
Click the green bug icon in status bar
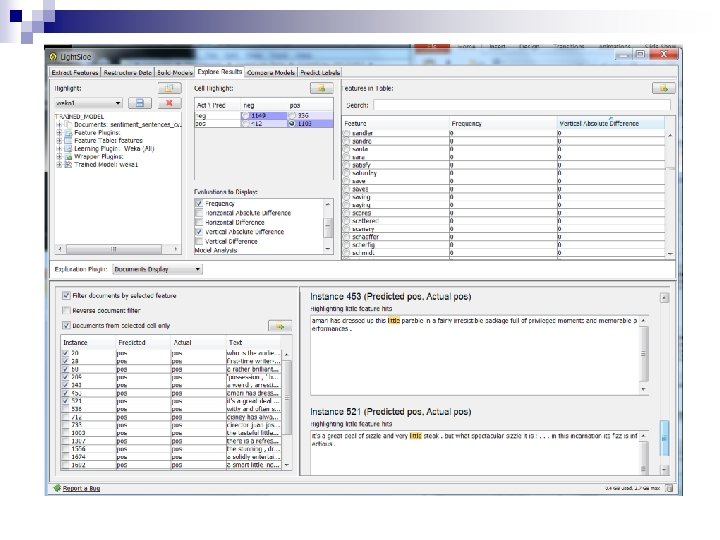coord(57,488)
